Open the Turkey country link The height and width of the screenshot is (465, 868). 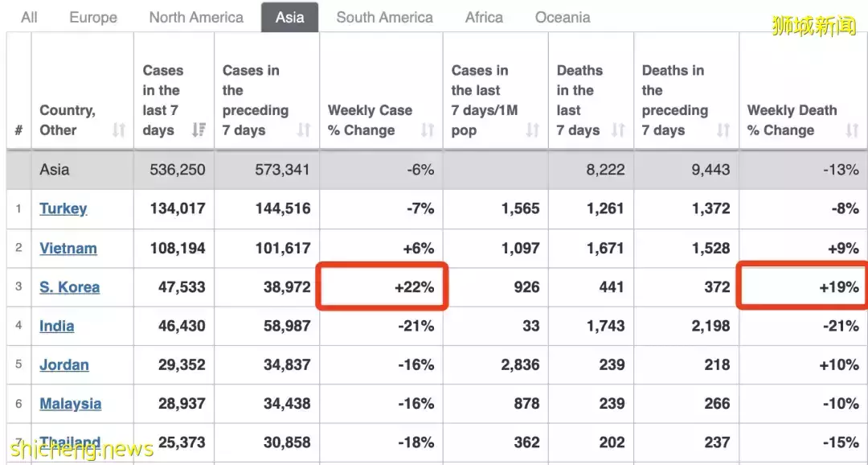click(x=63, y=209)
